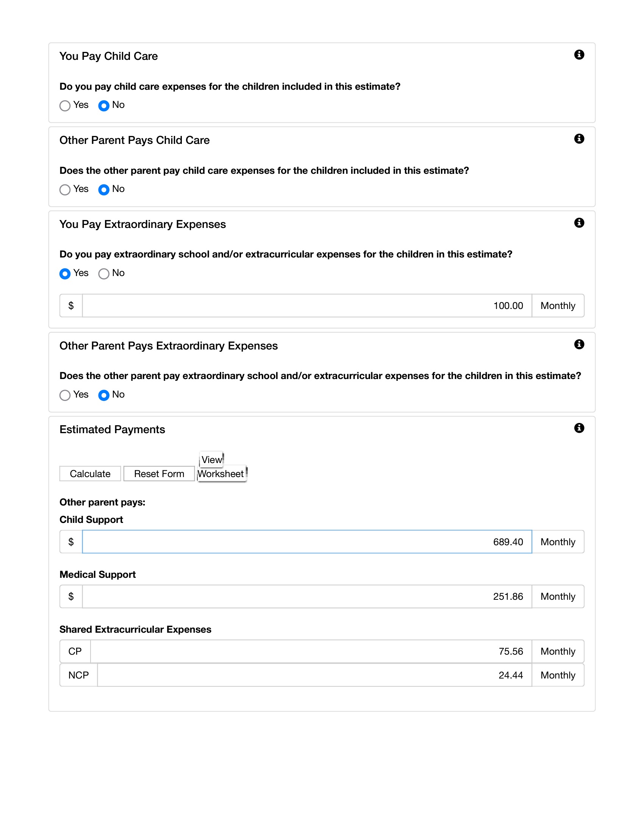This screenshot has width=644, height=833.
Task: Show info for You Pay Extraordinary Expenses
Action: click(x=579, y=223)
